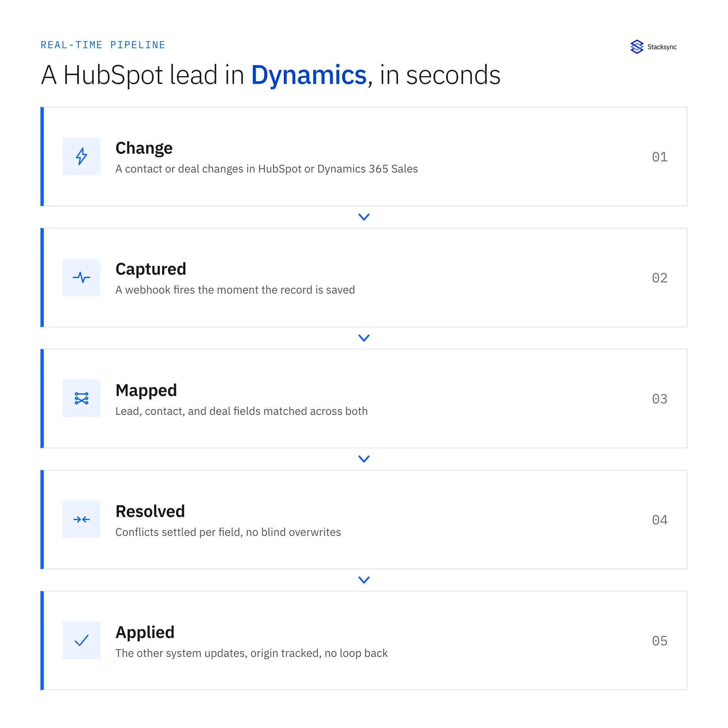Image resolution: width=728 pixels, height=728 pixels.
Task: Click the 'Stacksync' brand name text
Action: coord(662,47)
